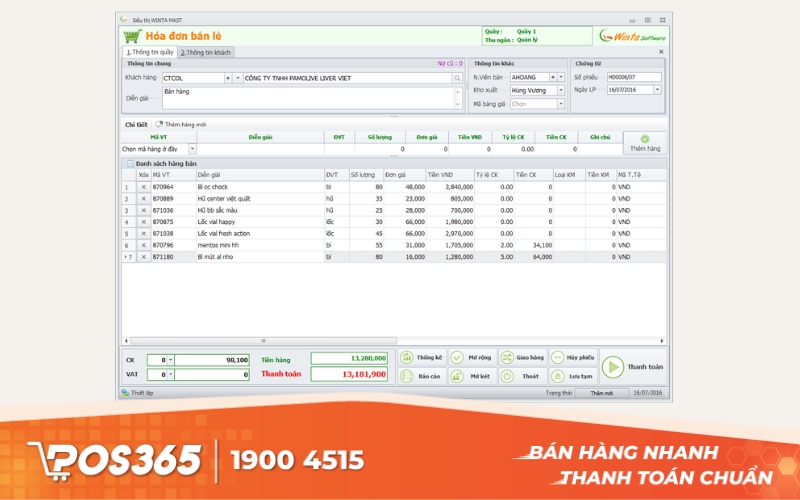This screenshot has width=800, height=500.
Task: Open Thiết lập settings in status bar
Action: pos(137,393)
